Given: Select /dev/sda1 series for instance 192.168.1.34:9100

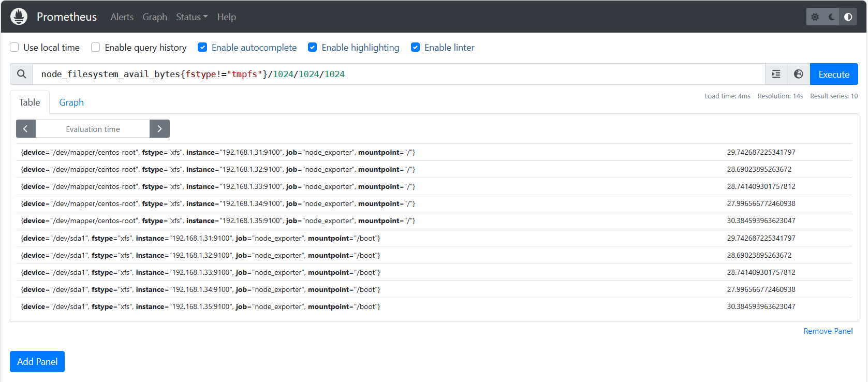Looking at the screenshot, I should [x=201, y=289].
